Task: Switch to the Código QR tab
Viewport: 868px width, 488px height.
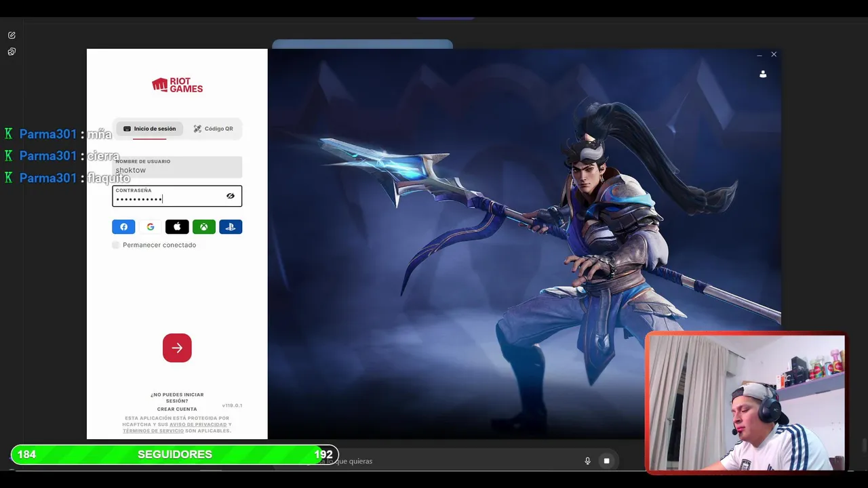Action: (213, 129)
